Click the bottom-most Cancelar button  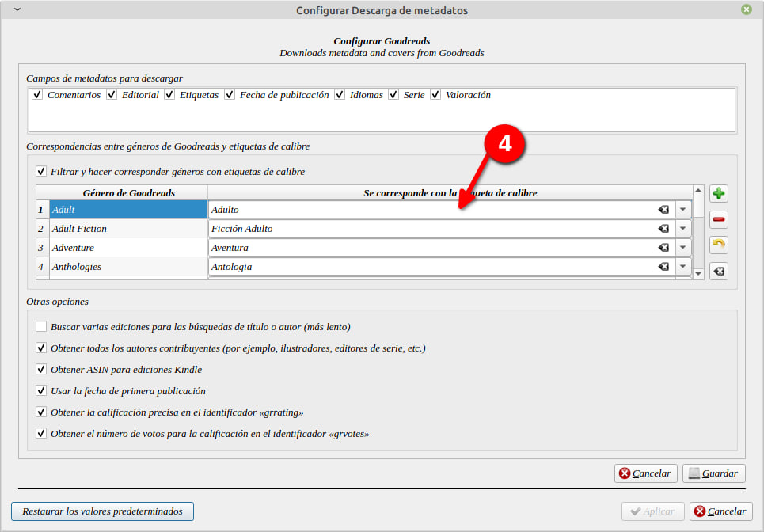pos(720,511)
